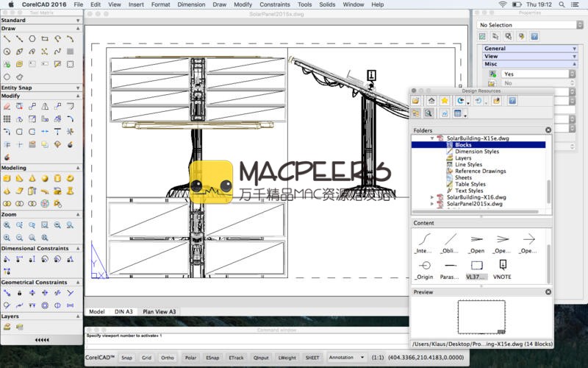Open folder icon in Design Resources toolbar
The height and width of the screenshot is (368, 588).
pyautogui.click(x=416, y=100)
